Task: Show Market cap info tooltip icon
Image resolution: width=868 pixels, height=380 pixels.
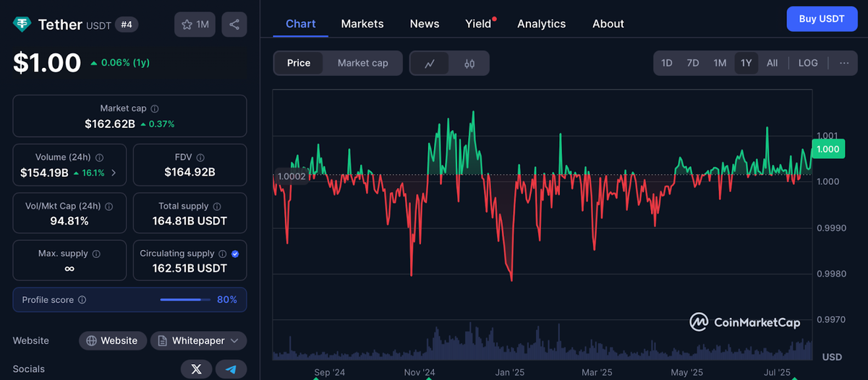Action: point(154,108)
